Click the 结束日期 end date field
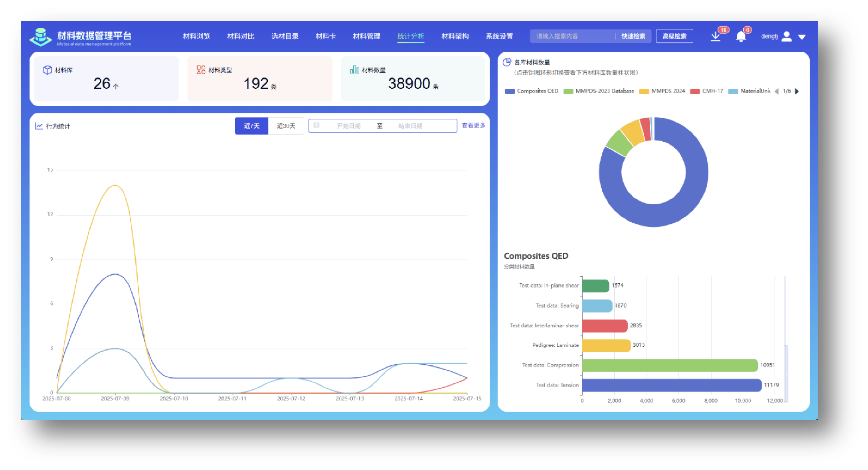The image size is (868, 470). 410,126
